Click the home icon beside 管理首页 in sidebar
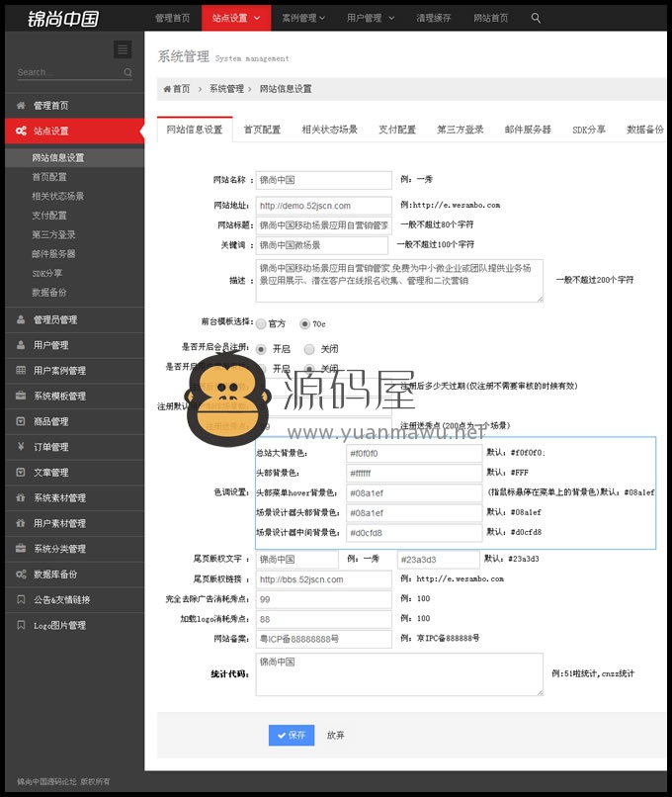Viewport: 672px width, 797px height. point(21,106)
